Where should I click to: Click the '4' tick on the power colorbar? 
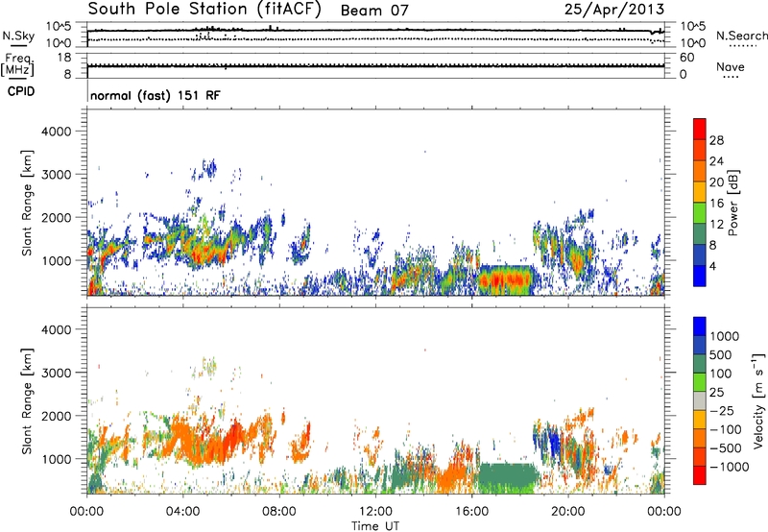[713, 266]
